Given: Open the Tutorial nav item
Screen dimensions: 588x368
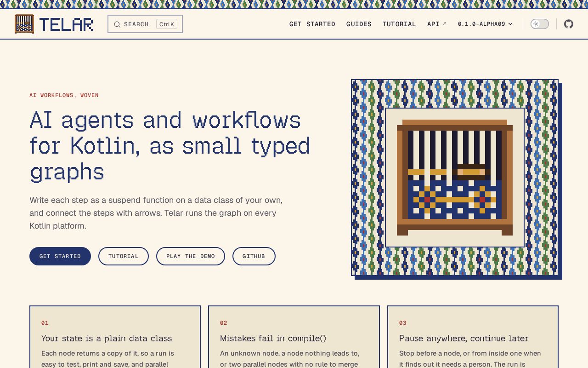Looking at the screenshot, I should [x=399, y=24].
